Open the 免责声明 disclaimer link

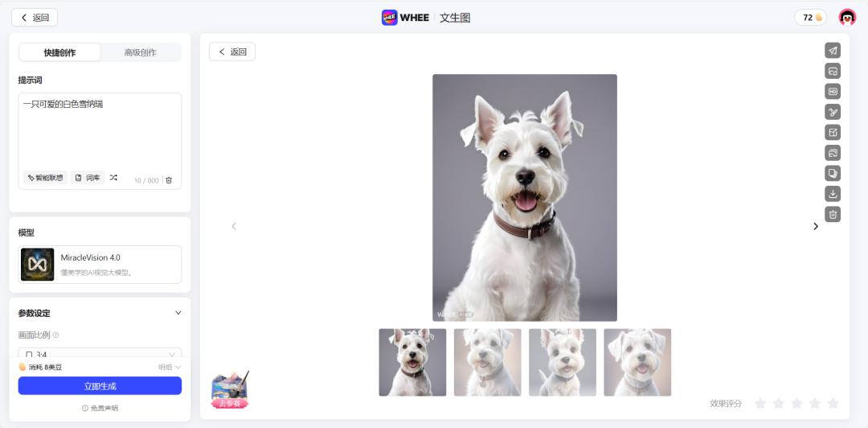point(100,408)
